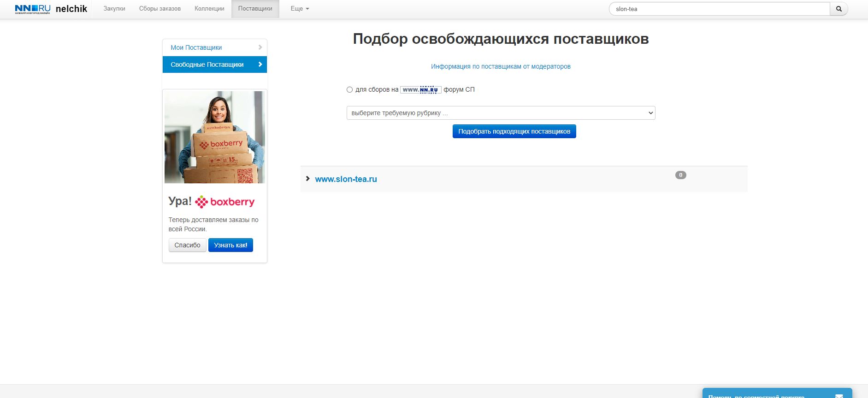Expand the Еще menu
Image resolution: width=868 pixels, height=398 pixels.
coord(300,9)
